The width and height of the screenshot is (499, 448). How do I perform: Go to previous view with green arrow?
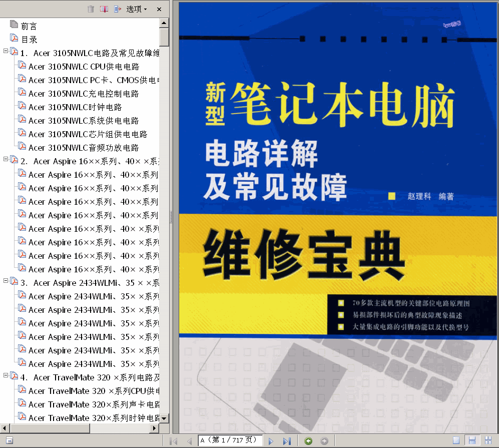pos(308,441)
